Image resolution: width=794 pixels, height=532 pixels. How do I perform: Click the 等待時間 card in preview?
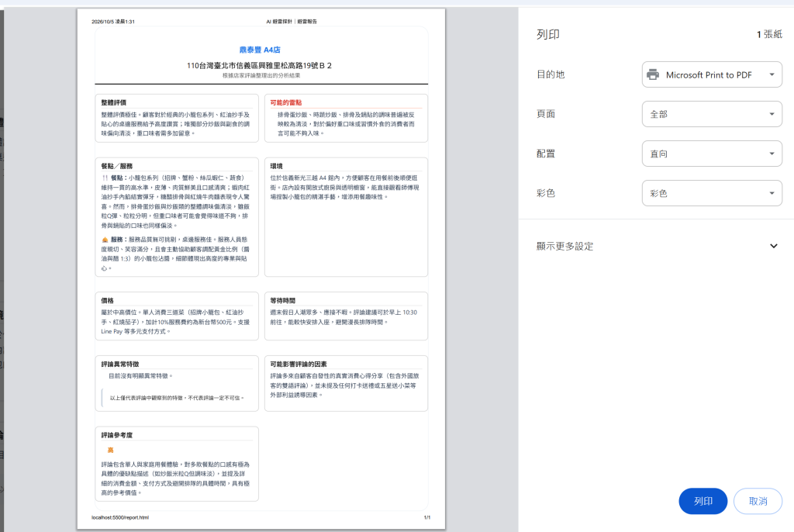tap(346, 316)
